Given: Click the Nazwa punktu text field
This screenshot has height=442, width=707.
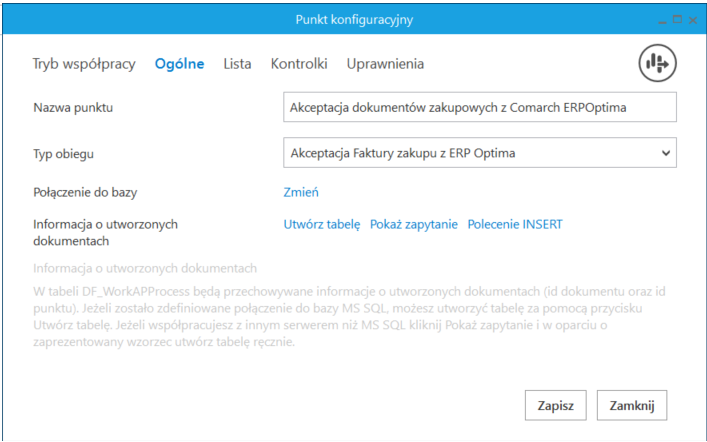Looking at the screenshot, I should click(480, 107).
